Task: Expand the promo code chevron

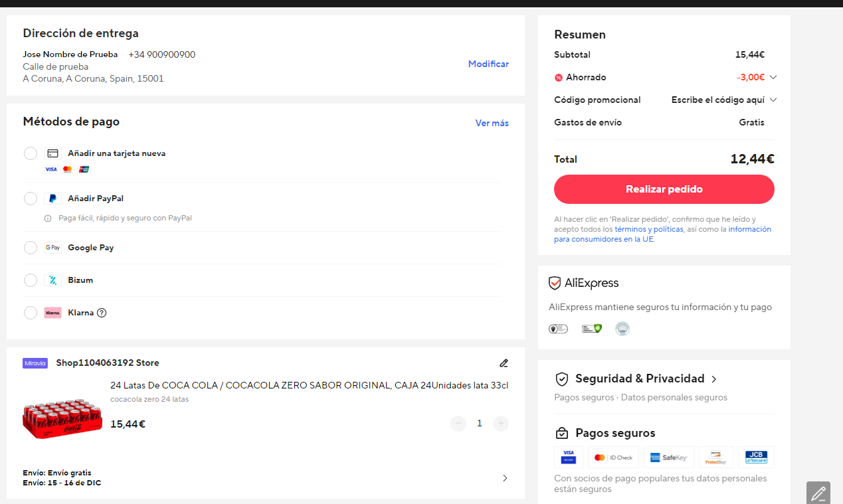Action: coord(773,100)
